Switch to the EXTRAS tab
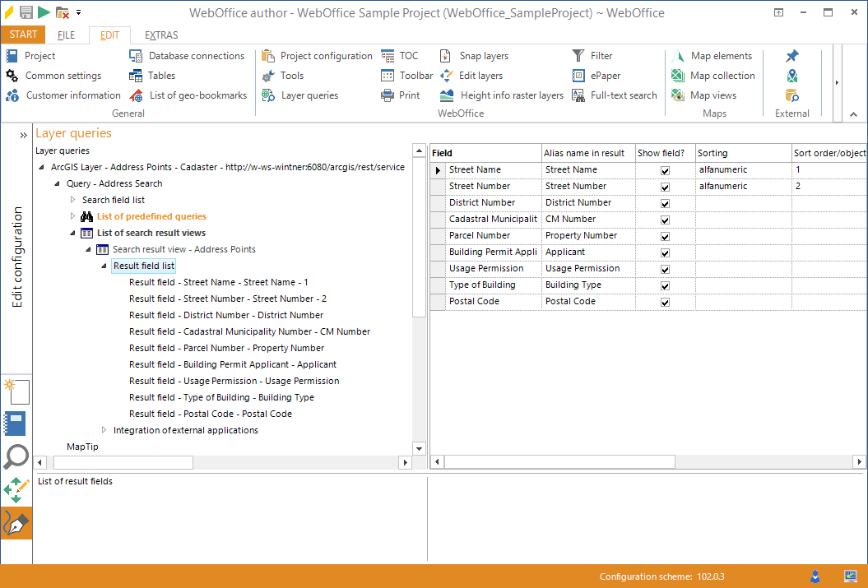 click(x=160, y=35)
